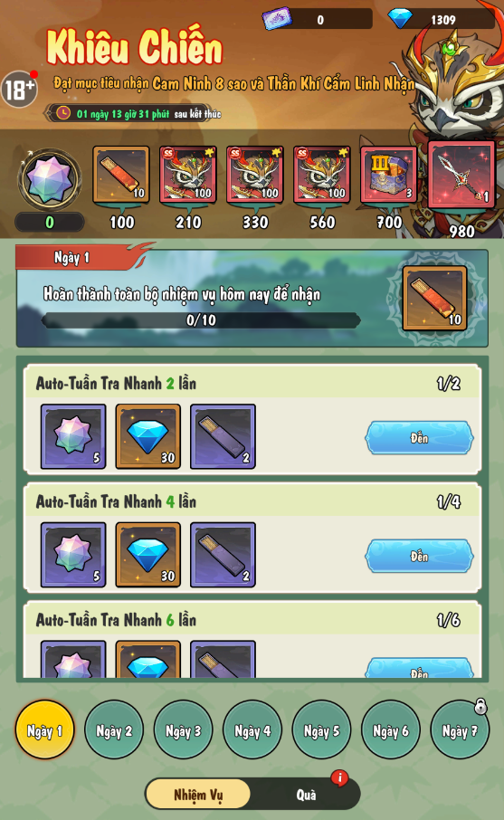Click Đến for Auto-Tuần Tra Nhanh 2 lần
This screenshot has width=504, height=820.
click(419, 438)
